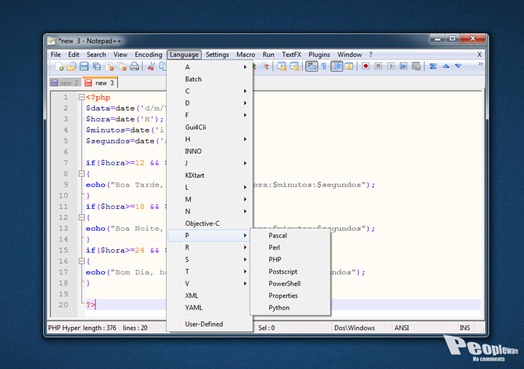Click the Synchronize Horizontal Scrolling icon
524x369 pixels.
294,67
